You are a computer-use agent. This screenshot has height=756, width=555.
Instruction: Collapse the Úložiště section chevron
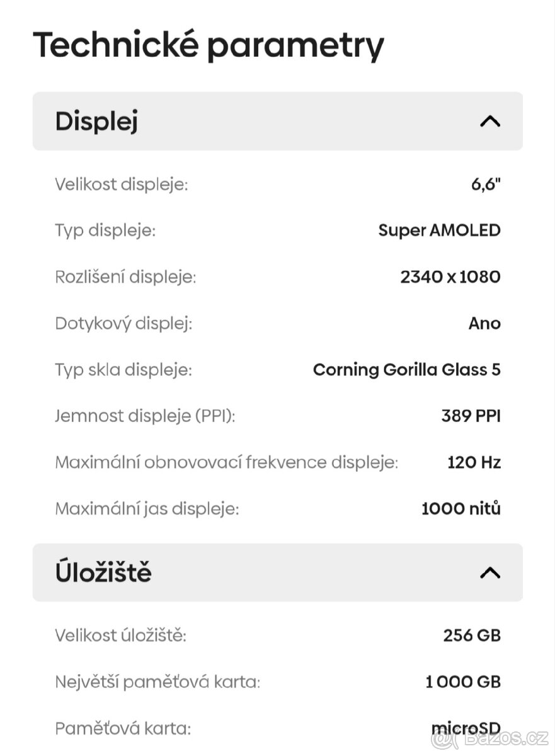[x=489, y=572]
